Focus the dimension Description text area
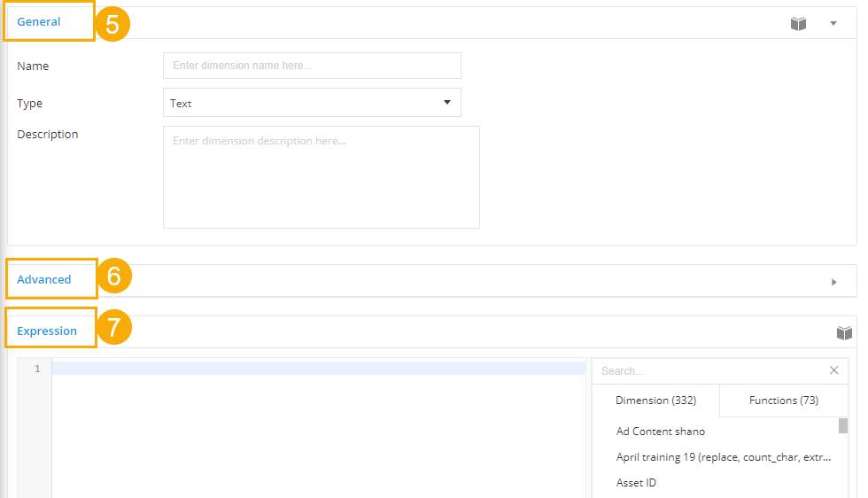868x498 pixels. 321,177
